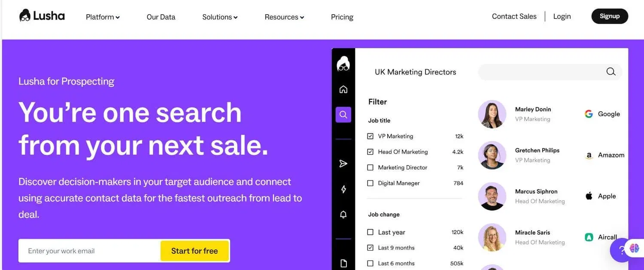Click the Lusha logo in header
Screen dimensions: 644x270
tap(42, 16)
